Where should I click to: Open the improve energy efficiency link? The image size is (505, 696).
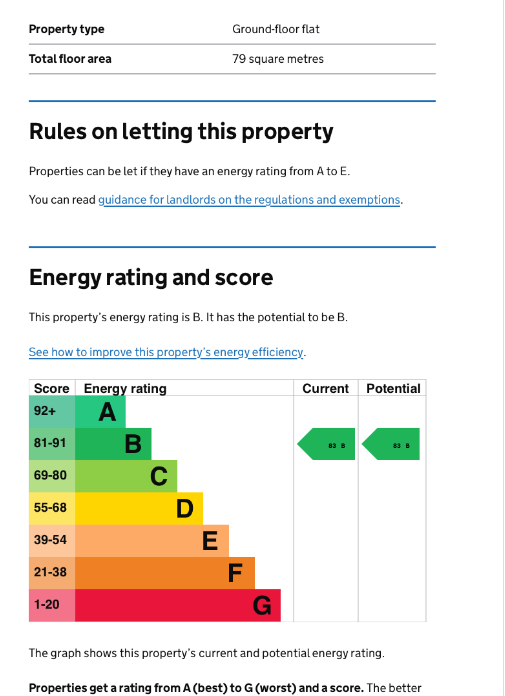click(166, 352)
